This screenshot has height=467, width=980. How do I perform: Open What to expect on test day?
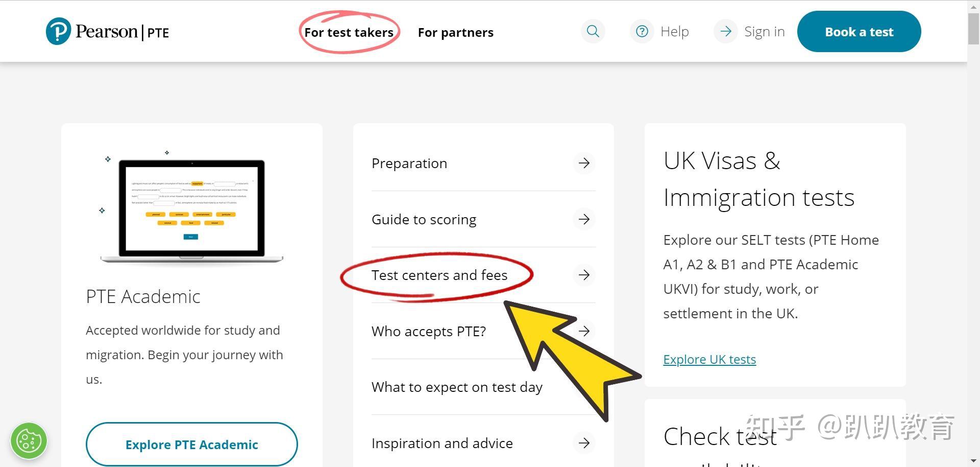tap(457, 387)
